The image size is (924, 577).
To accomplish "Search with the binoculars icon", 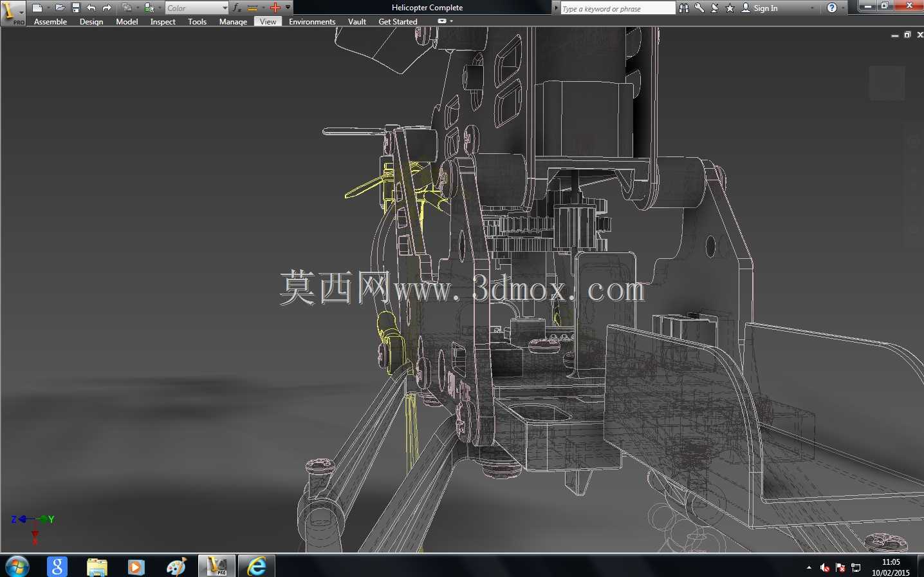I will click(684, 8).
